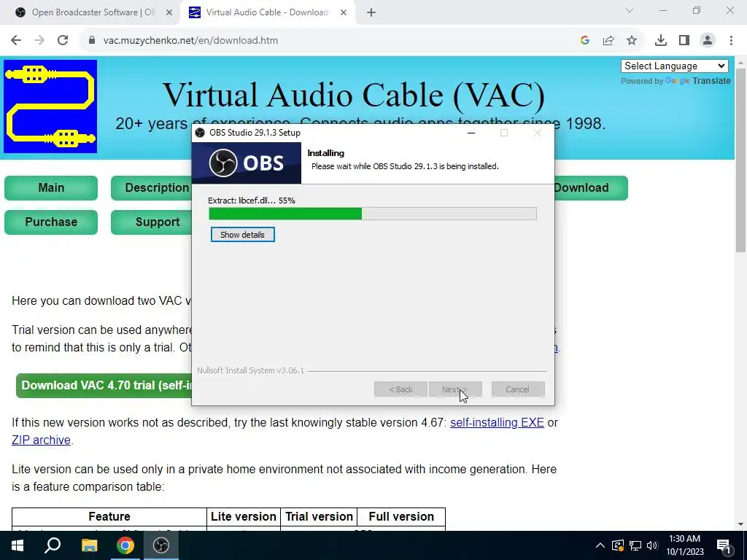The width and height of the screenshot is (747, 560).
Task: Click the site padlock icon
Action: pos(92,41)
